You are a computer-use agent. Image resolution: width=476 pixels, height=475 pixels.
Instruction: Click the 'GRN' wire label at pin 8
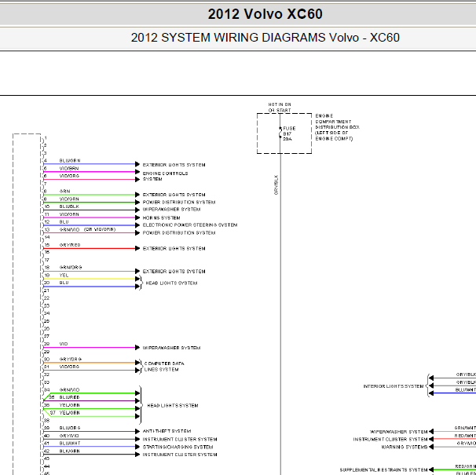(x=64, y=192)
